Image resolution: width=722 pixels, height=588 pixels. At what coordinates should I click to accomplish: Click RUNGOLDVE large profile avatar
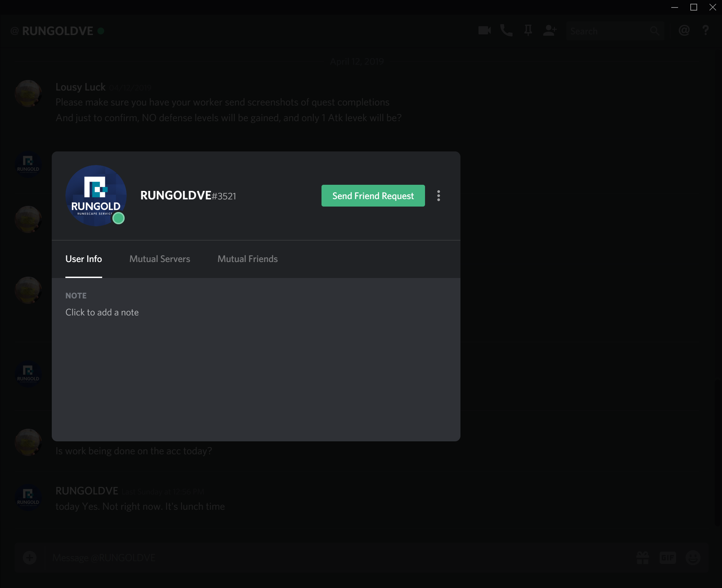[96, 196]
